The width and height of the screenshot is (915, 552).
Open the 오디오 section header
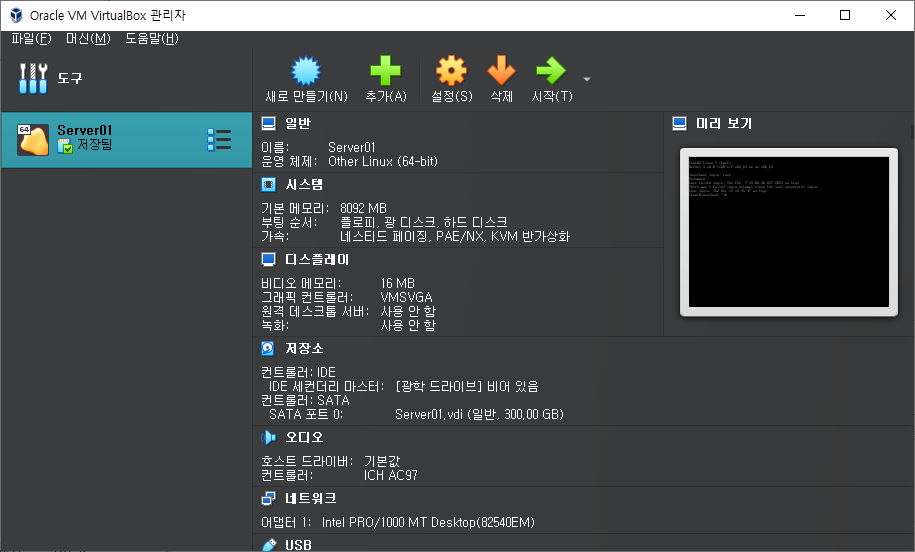[x=304, y=437]
